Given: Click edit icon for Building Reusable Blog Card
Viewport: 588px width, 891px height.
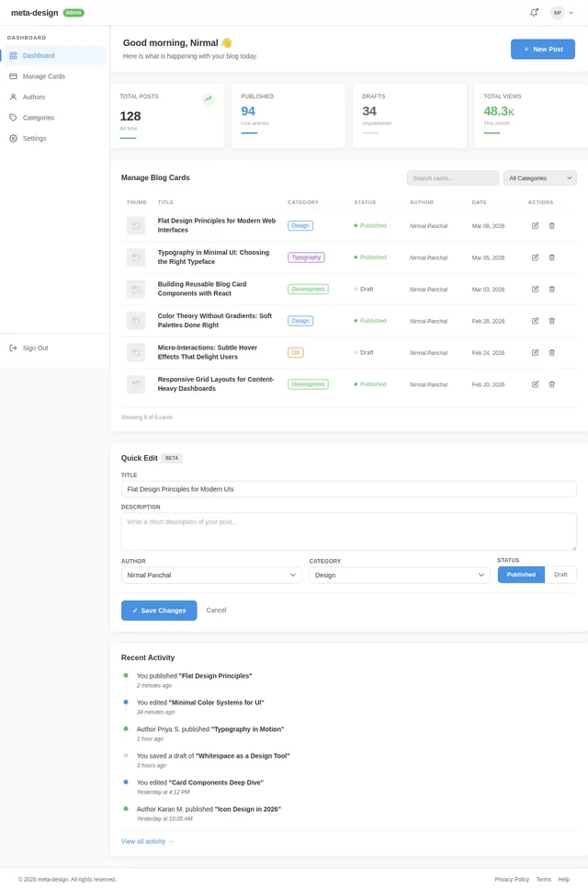Looking at the screenshot, I should point(536,289).
